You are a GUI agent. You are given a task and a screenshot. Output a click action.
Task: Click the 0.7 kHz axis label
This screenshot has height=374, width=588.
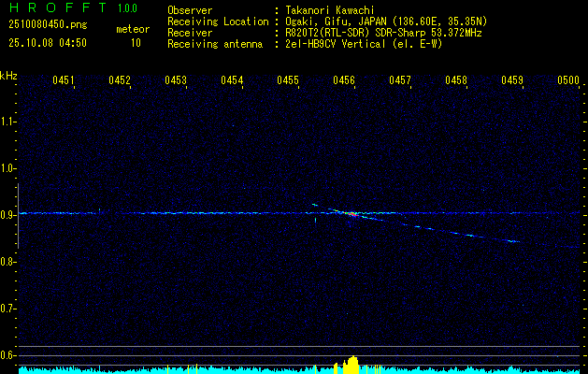(8, 309)
